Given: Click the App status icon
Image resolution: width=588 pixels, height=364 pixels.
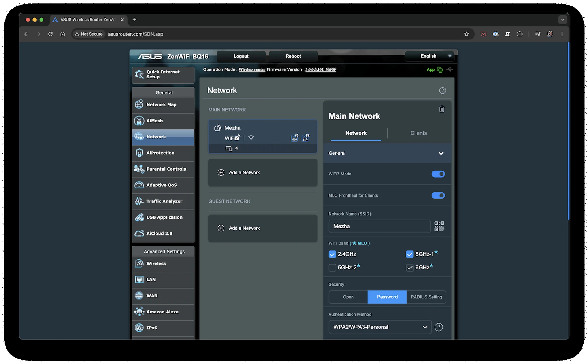Looking at the screenshot, I should click(440, 70).
